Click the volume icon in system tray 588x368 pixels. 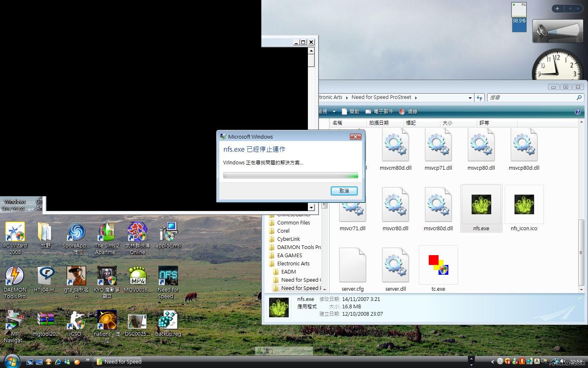[x=562, y=361]
